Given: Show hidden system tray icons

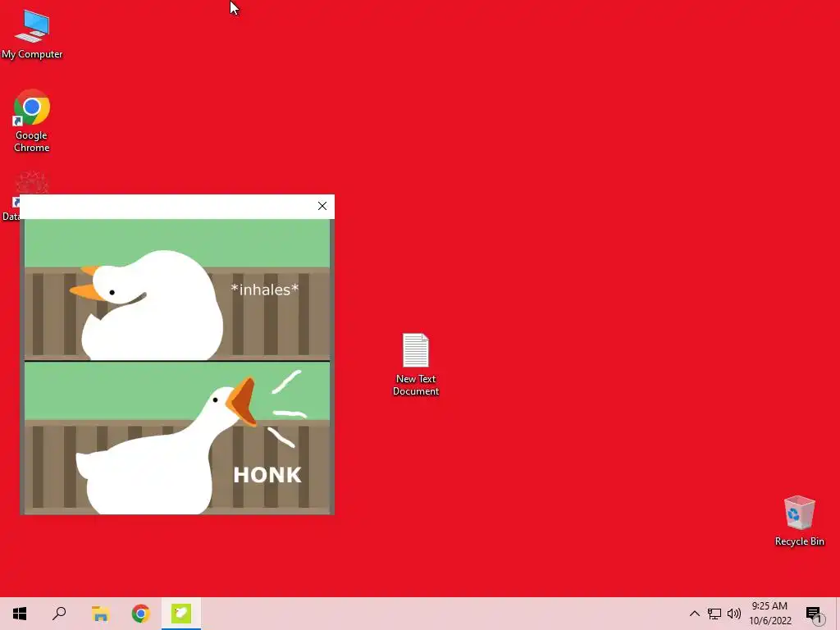Looking at the screenshot, I should 694,614.
